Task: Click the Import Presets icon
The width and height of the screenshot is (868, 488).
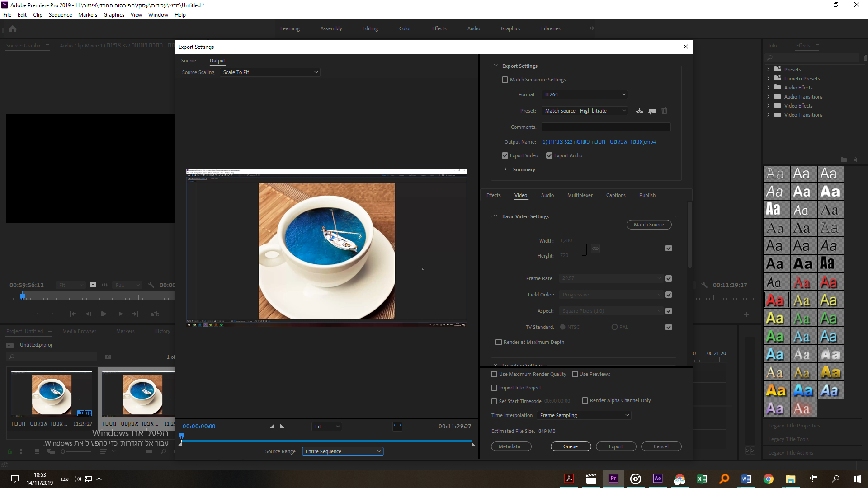Action: click(x=651, y=111)
